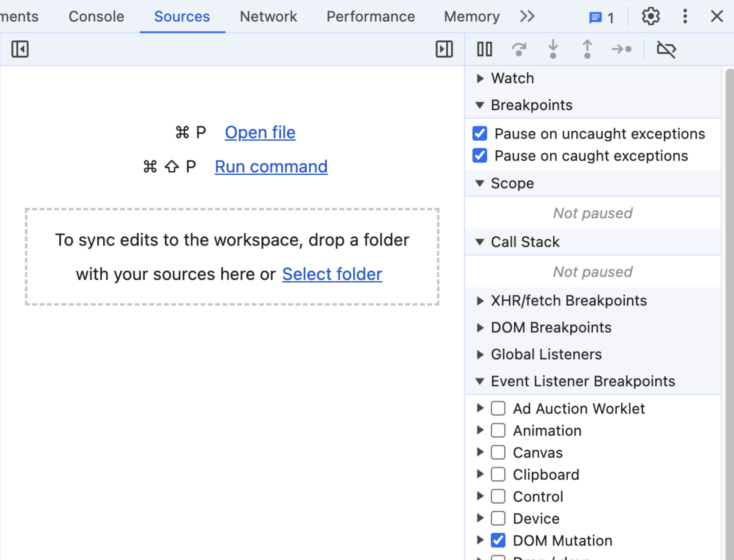Expand the Ad Auction Worklet category arrow

pos(480,408)
